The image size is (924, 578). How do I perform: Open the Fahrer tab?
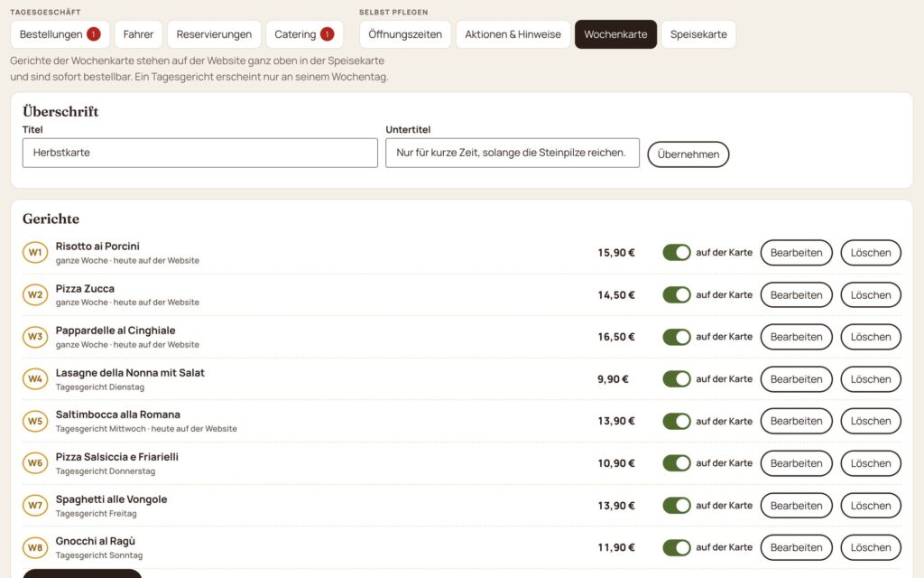[x=138, y=34]
